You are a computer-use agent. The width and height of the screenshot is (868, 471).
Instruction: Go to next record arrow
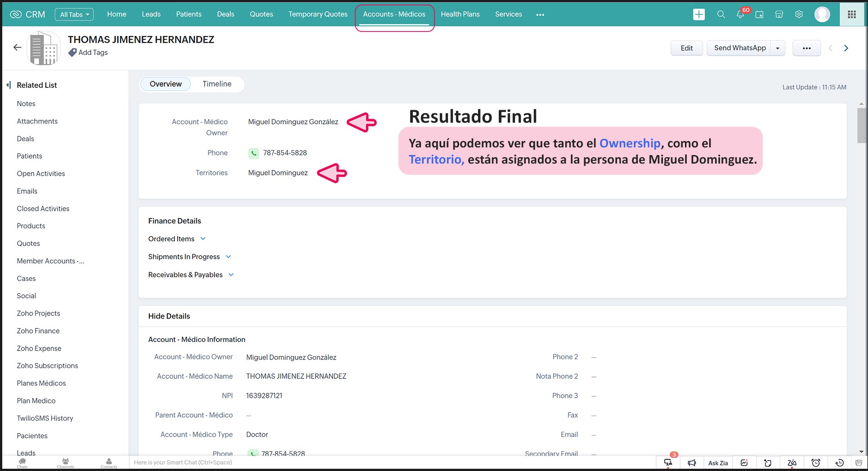coord(846,48)
